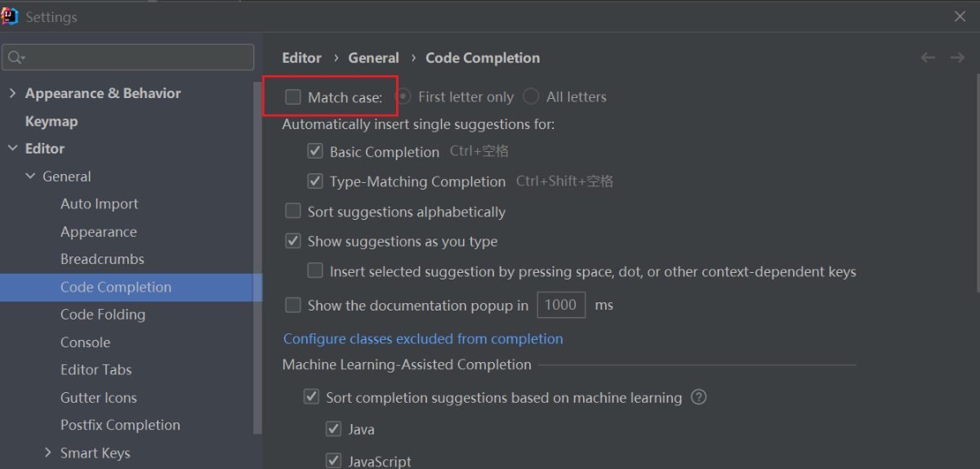This screenshot has width=980, height=469.
Task: Open Configure classes excluded from completion link
Action: coord(423,339)
